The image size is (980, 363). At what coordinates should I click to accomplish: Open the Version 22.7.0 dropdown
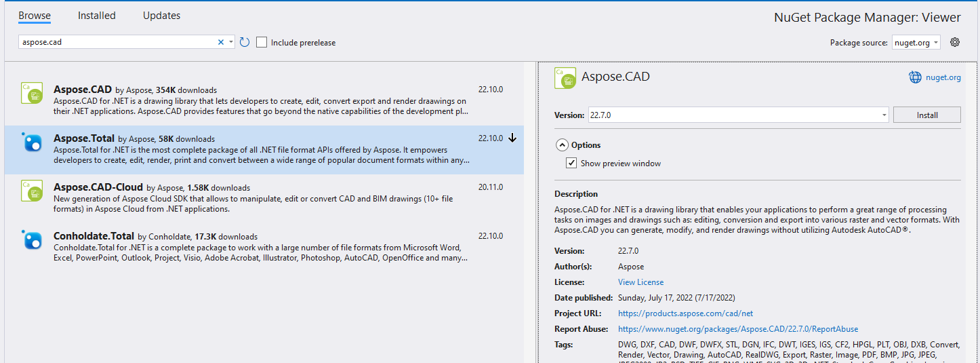[x=884, y=115]
